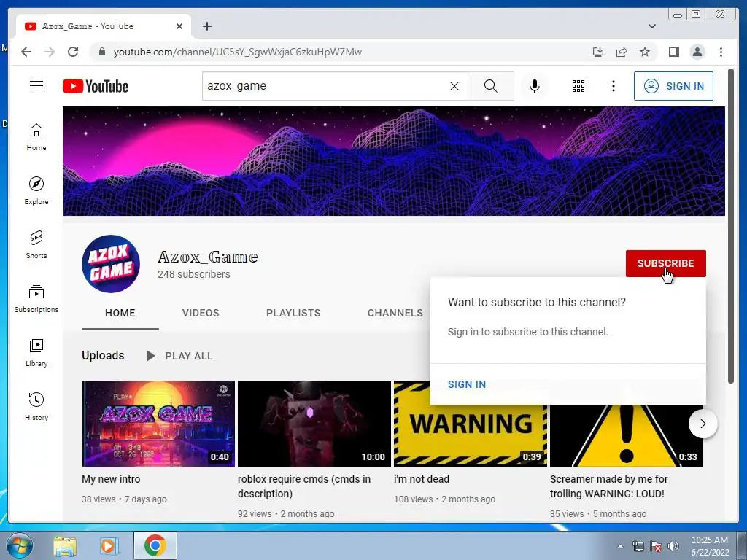Image resolution: width=747 pixels, height=560 pixels.
Task: View site info lock icon
Action: [101, 52]
